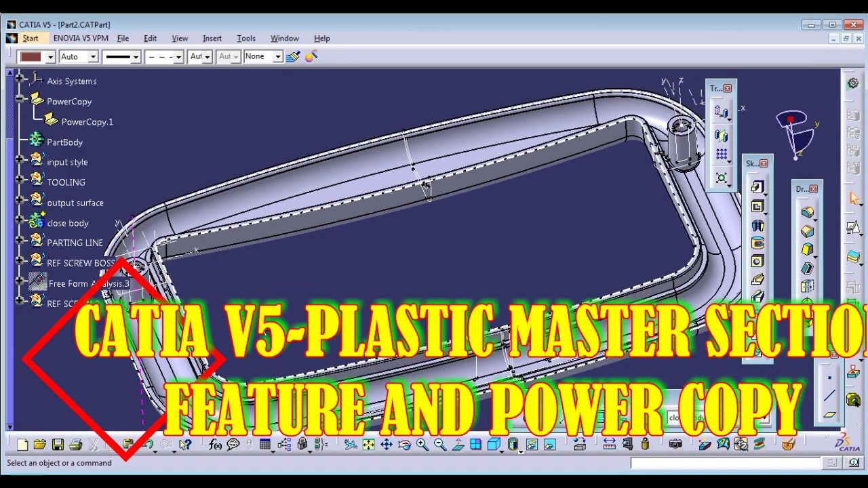Viewport: 868px width, 488px height.
Task: Click the Sketcher icon in right toolbar
Action: click(853, 228)
